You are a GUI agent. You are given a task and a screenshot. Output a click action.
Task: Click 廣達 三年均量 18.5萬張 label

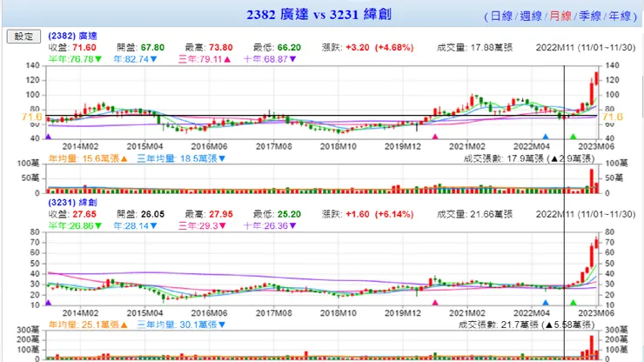point(181,158)
